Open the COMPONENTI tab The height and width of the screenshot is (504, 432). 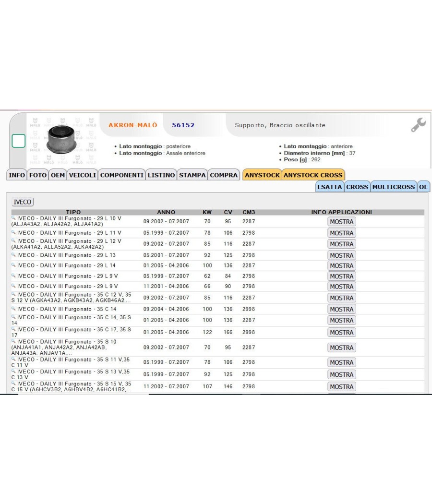[x=122, y=175]
